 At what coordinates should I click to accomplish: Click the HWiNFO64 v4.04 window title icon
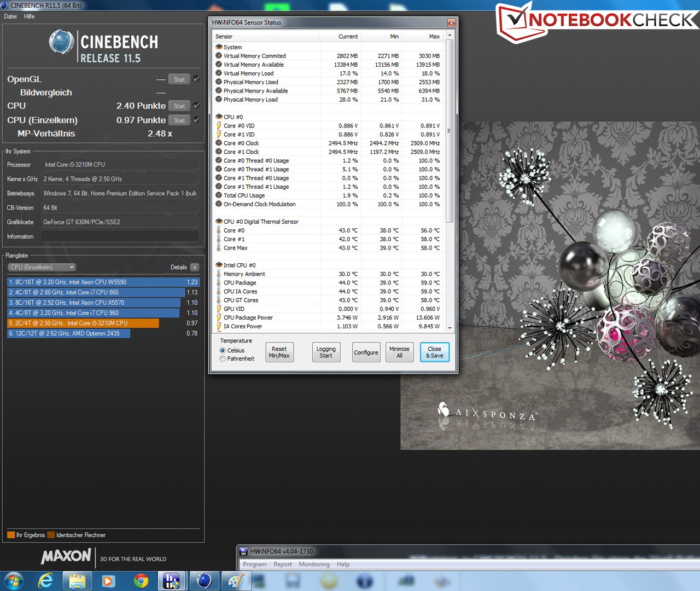(x=244, y=552)
